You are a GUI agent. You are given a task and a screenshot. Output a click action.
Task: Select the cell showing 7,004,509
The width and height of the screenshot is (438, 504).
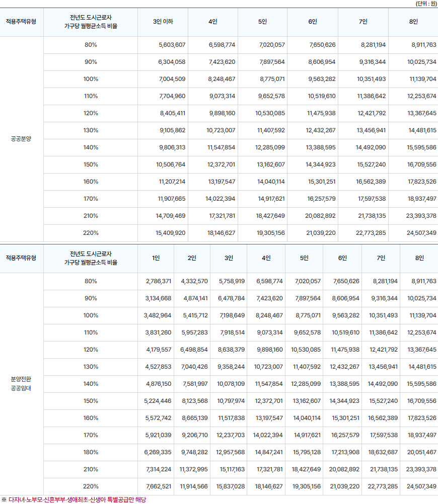172,79
